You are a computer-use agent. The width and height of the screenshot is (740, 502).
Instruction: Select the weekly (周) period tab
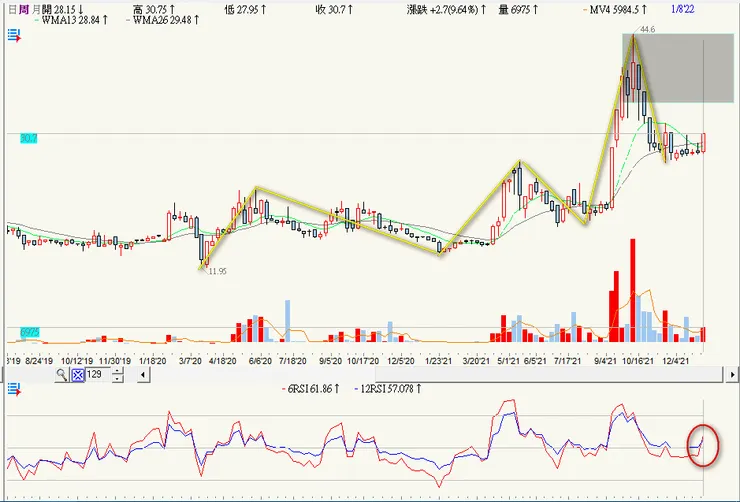click(24, 9)
